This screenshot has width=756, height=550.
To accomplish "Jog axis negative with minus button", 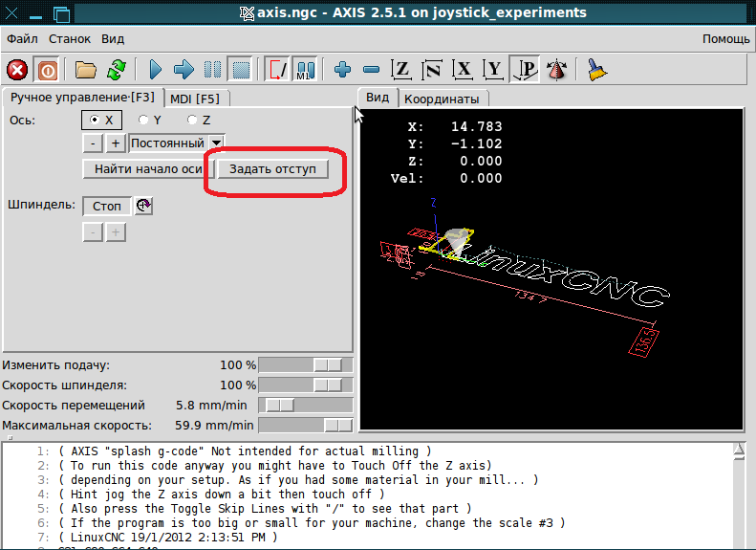I will (93, 143).
